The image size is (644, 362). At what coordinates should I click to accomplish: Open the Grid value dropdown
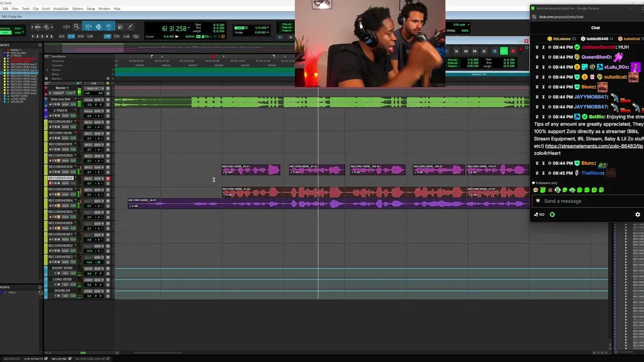click(x=268, y=28)
